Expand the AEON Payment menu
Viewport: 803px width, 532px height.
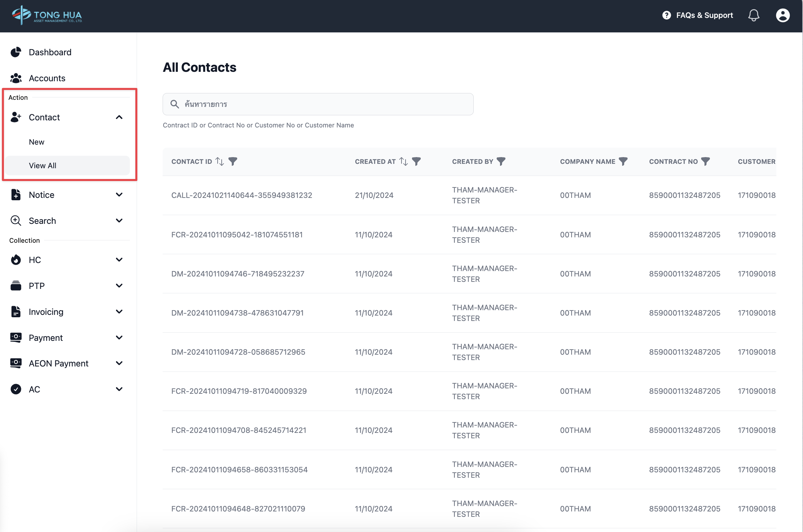pos(119,363)
